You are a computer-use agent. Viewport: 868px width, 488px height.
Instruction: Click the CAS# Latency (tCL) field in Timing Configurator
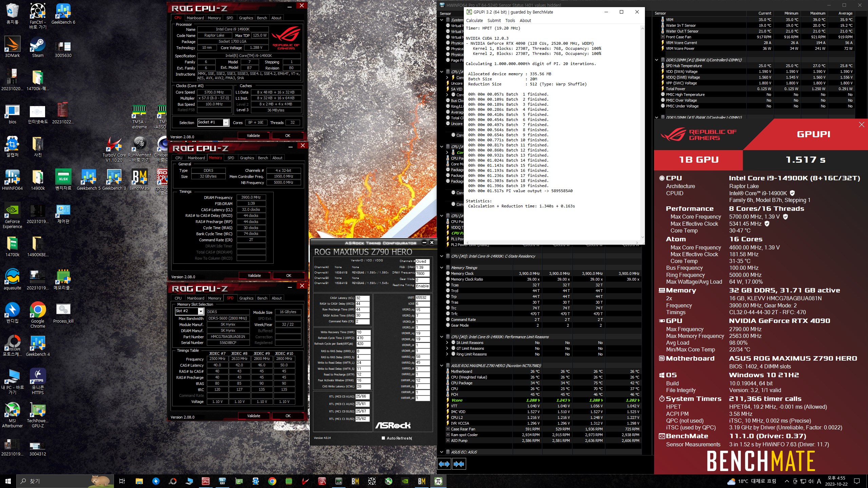pos(362,298)
